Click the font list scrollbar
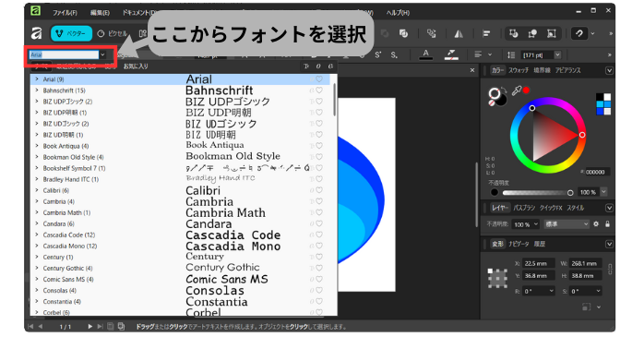 pos(334,100)
